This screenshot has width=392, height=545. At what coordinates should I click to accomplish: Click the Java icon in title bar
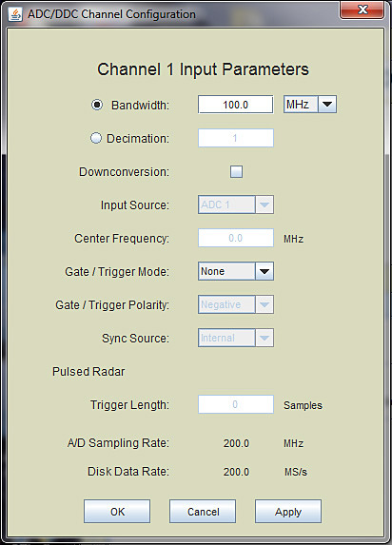point(15,14)
